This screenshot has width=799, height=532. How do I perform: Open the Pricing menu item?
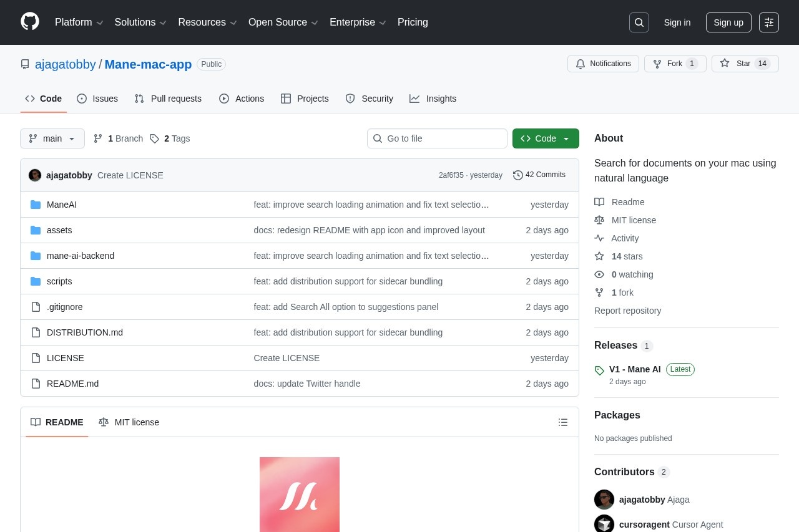pos(413,22)
